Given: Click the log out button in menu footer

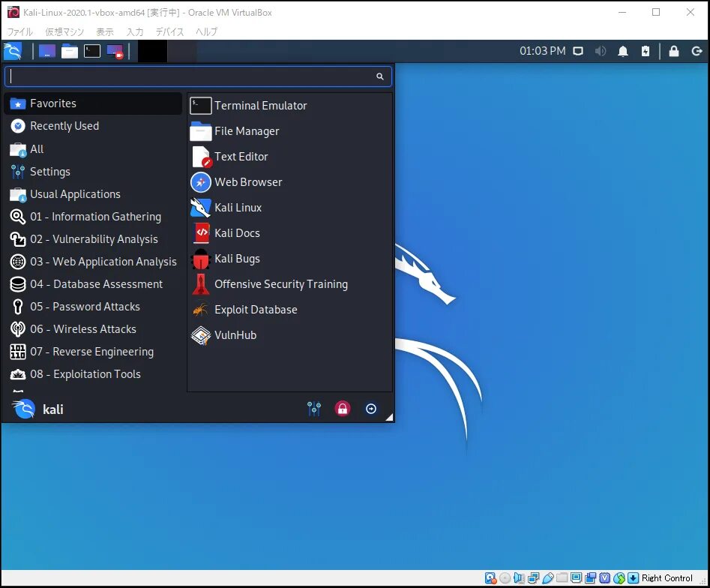Looking at the screenshot, I should (371, 409).
